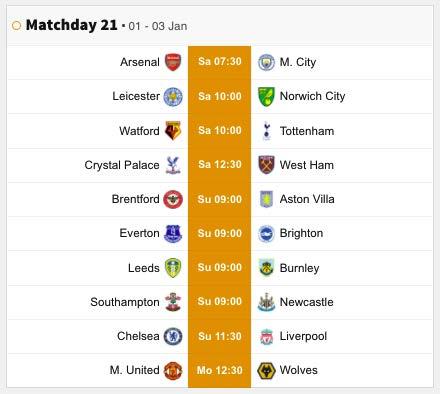This screenshot has width=440, height=394.
Task: Click the Wolves wolf-head badge
Action: 266,371
